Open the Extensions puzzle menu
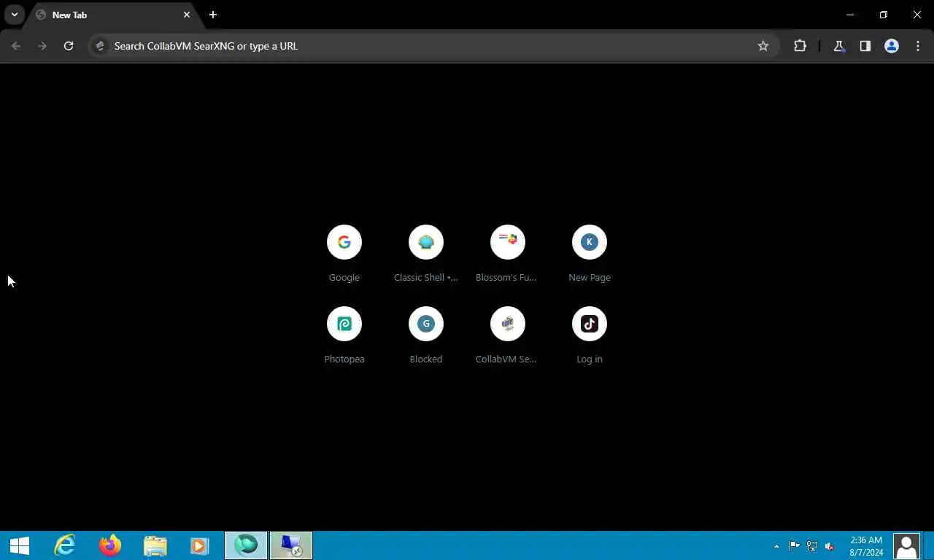 800,46
